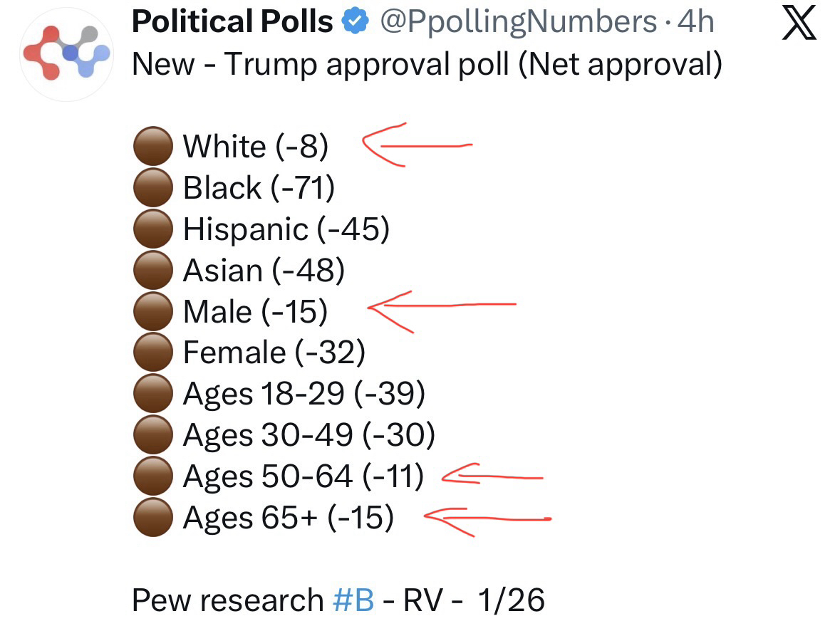Viewport: 840px width, 626px height.
Task: Click the red arrow next to Ages 50-64
Action: pos(492,476)
